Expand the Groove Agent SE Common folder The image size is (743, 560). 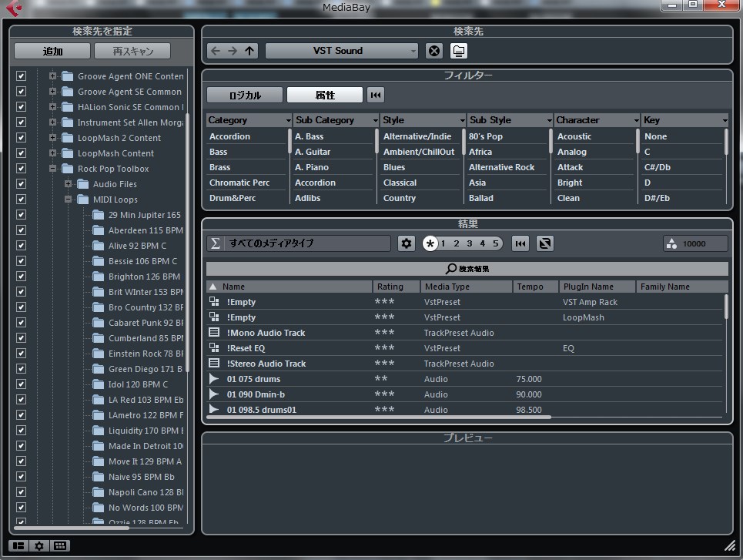52,92
